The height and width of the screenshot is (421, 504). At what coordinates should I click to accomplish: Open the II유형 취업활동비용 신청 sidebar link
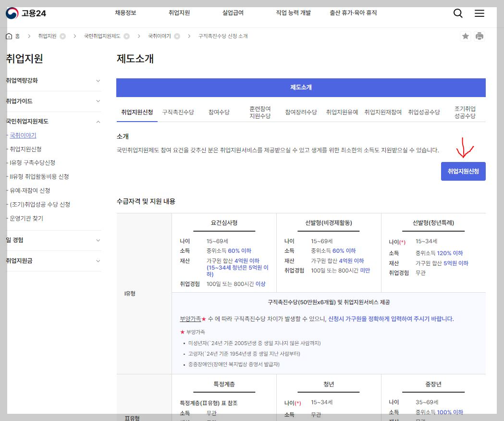click(x=39, y=176)
